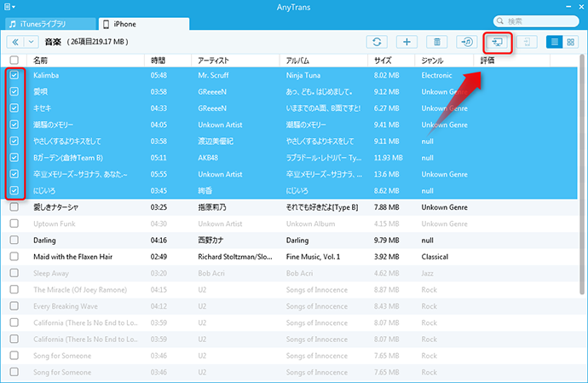Click duration 02:49
The height and width of the screenshot is (383, 588).
pyautogui.click(x=159, y=257)
